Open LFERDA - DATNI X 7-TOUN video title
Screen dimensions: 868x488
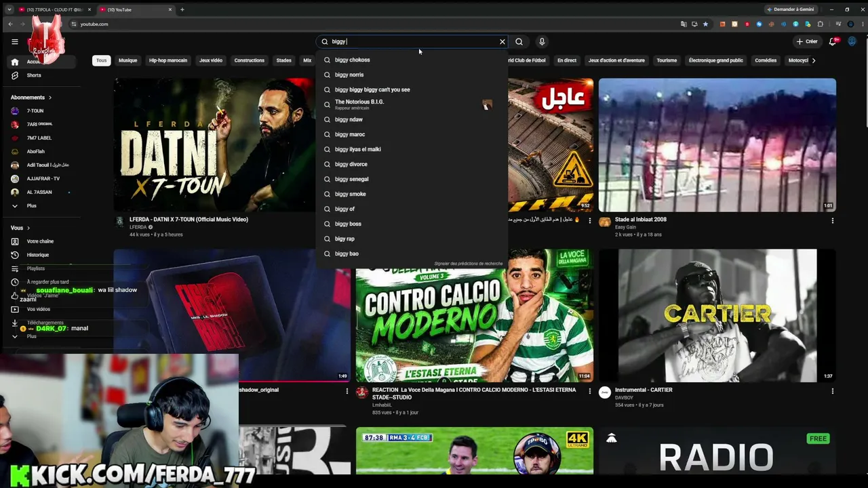pyautogui.click(x=189, y=220)
